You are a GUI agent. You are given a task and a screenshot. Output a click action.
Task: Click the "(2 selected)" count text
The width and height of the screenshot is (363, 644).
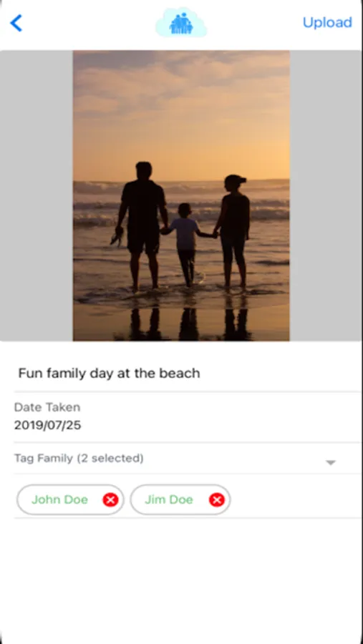[110, 458]
